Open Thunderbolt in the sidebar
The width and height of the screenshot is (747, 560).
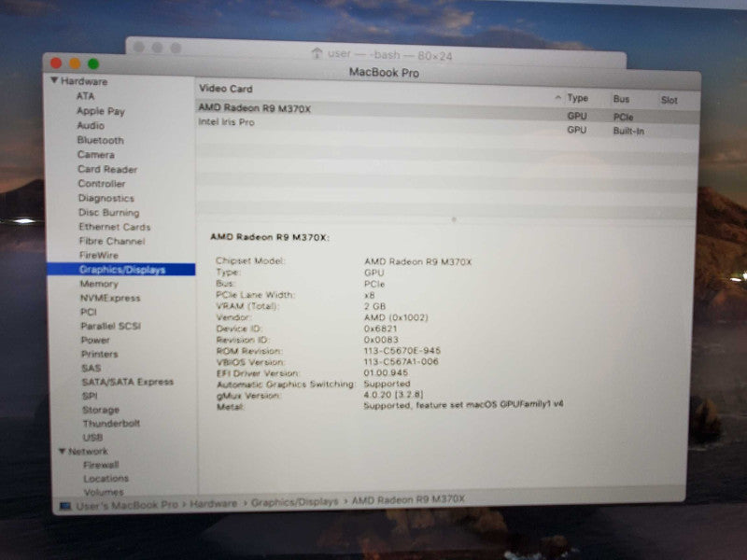[111, 424]
